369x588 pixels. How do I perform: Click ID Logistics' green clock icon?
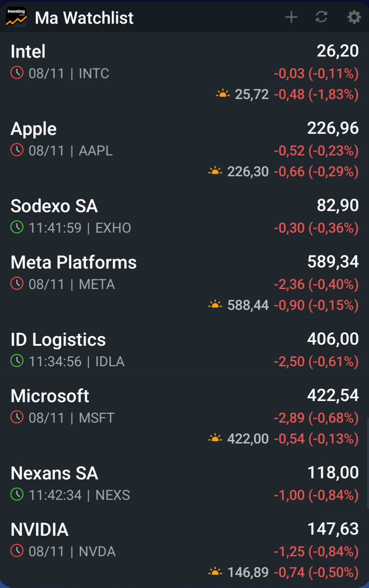[17, 361]
